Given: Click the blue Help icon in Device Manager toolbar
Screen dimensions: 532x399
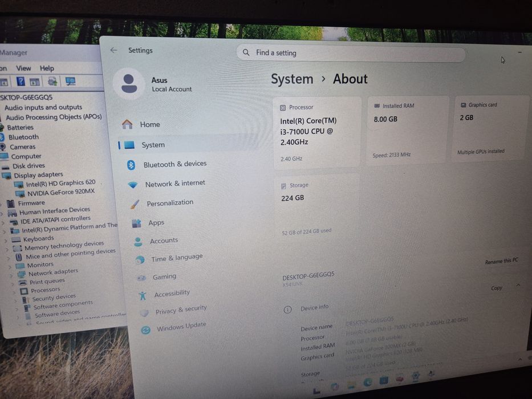Looking at the screenshot, I should pyautogui.click(x=21, y=82).
